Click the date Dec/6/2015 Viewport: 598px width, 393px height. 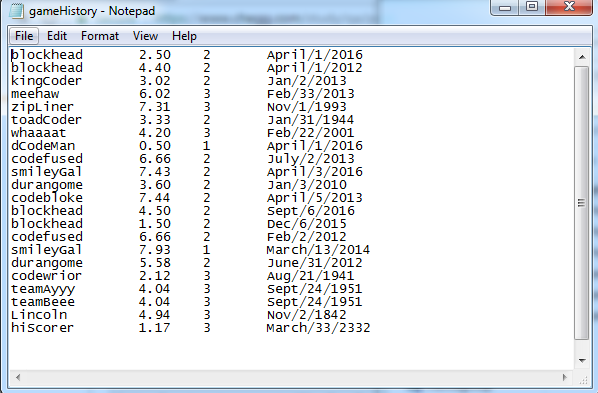pos(307,224)
